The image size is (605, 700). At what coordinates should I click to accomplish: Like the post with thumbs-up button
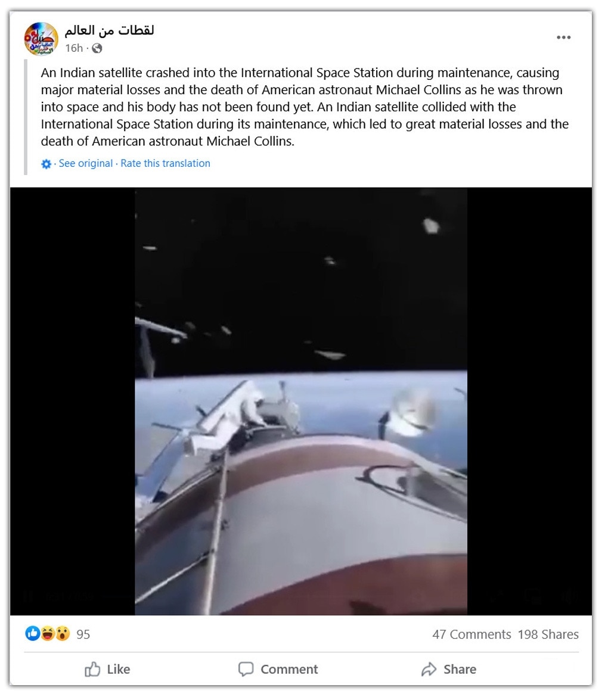(107, 669)
